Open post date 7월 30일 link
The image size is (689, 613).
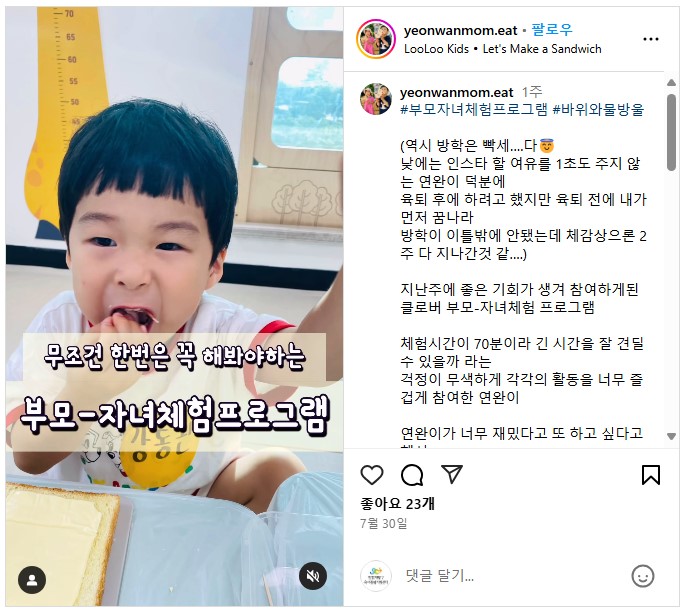coord(384,523)
